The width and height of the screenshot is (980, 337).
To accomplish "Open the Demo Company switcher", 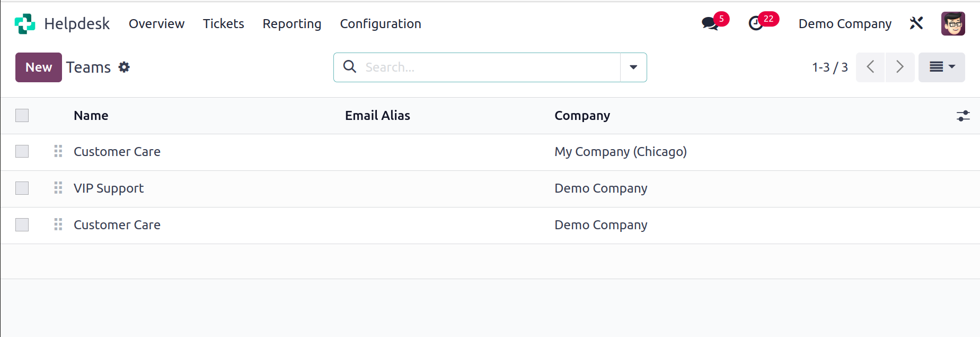I will (x=845, y=24).
